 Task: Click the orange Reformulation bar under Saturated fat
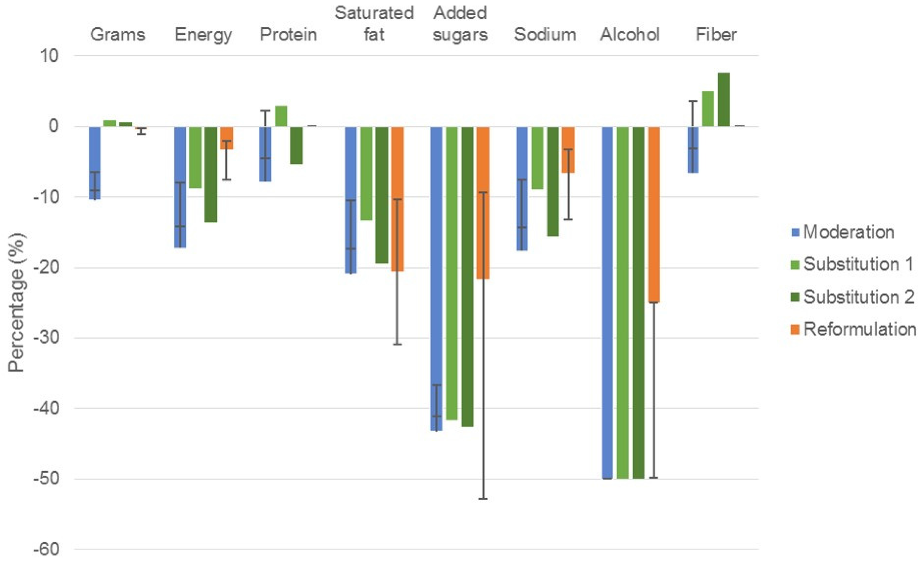tap(397, 199)
